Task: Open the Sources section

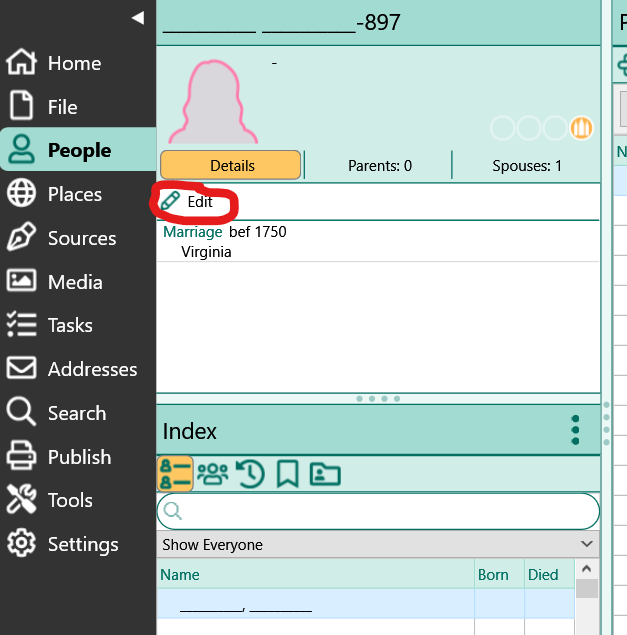Action: (x=62, y=238)
